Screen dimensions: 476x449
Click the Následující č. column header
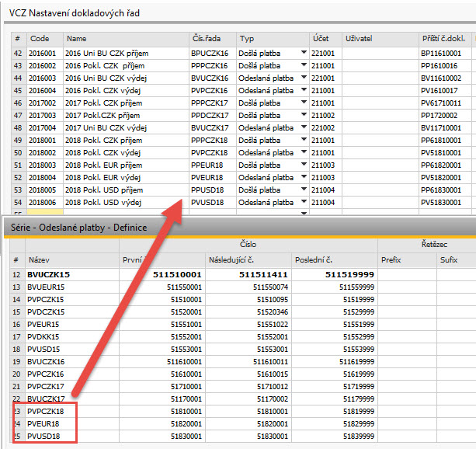(248, 260)
